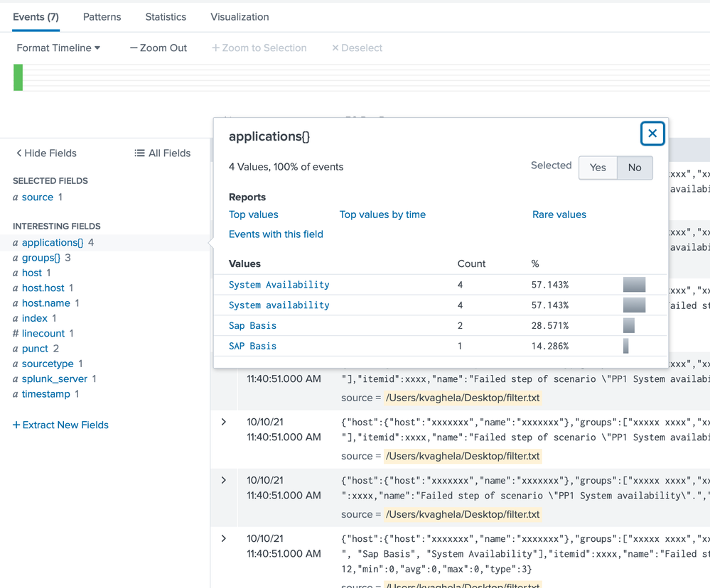Viewport: 710px width, 588px height.
Task: Expand the event row above the last
Action: [x=224, y=480]
